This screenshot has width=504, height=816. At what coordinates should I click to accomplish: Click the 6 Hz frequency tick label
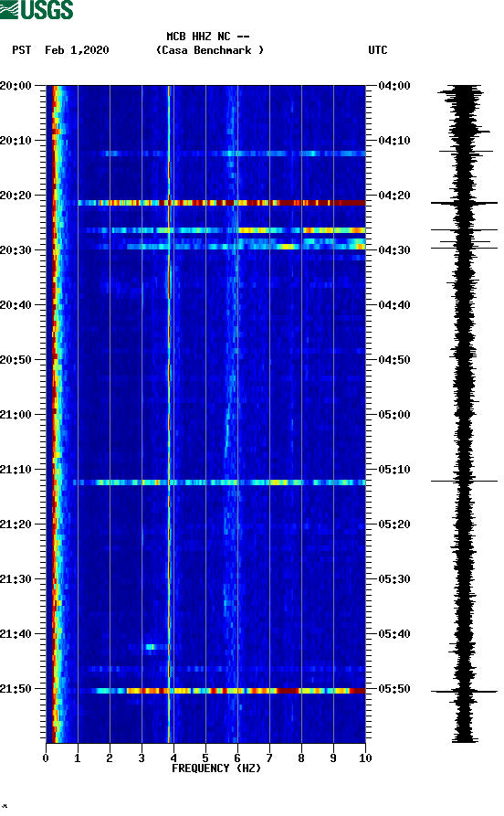[x=237, y=758]
